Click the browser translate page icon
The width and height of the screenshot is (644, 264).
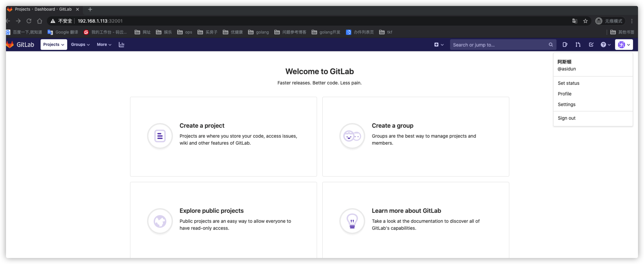point(574,21)
